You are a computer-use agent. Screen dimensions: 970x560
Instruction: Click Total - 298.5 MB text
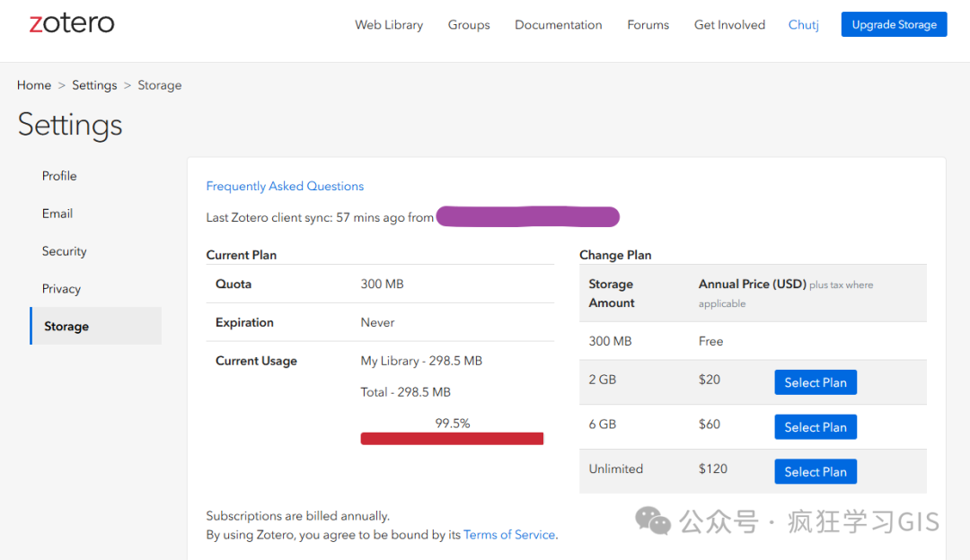pyautogui.click(x=405, y=392)
